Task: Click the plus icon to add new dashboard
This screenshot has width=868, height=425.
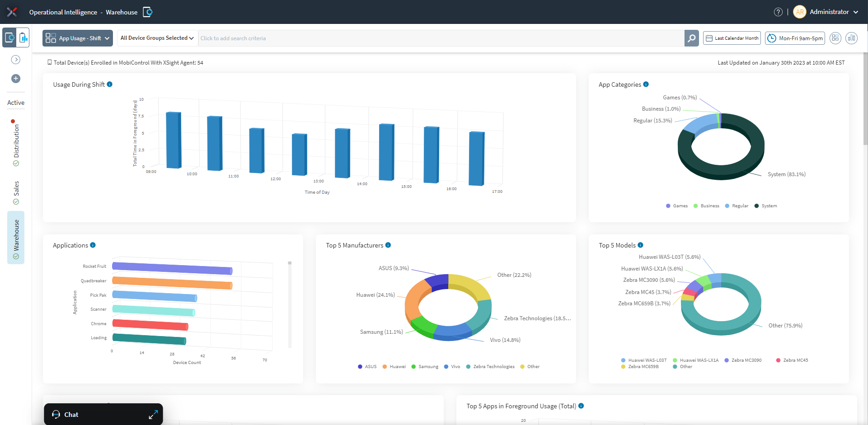Action: [15, 79]
